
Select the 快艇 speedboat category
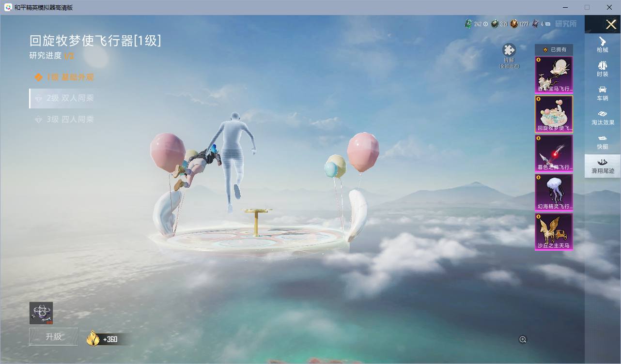click(603, 141)
